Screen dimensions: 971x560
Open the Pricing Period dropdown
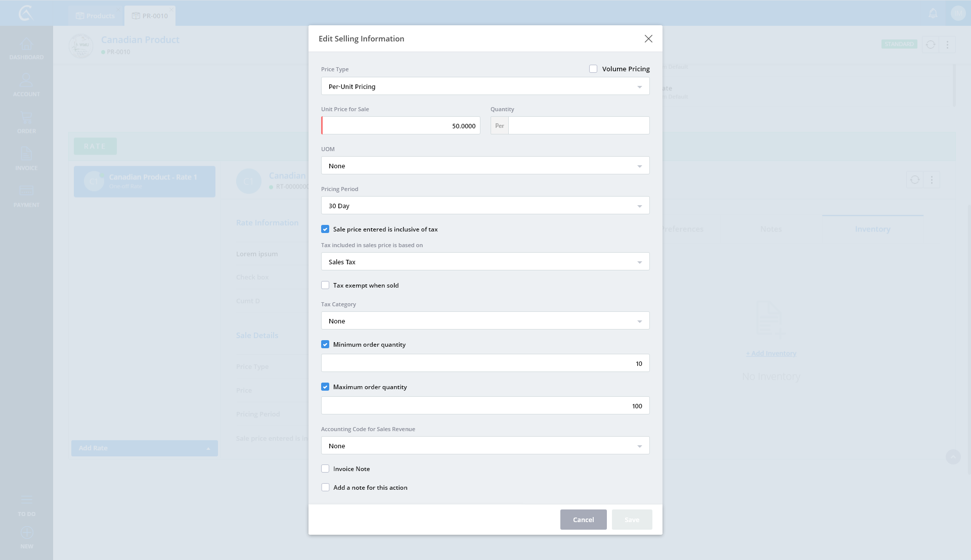(485, 206)
